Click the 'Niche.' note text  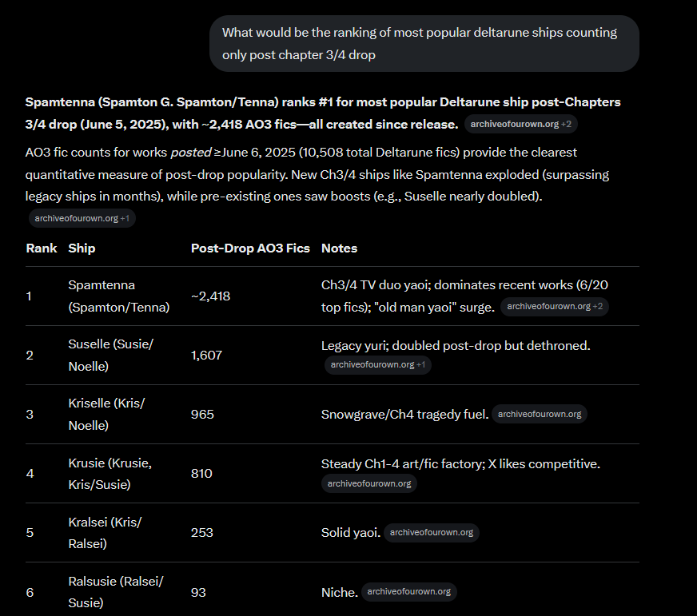339,592
